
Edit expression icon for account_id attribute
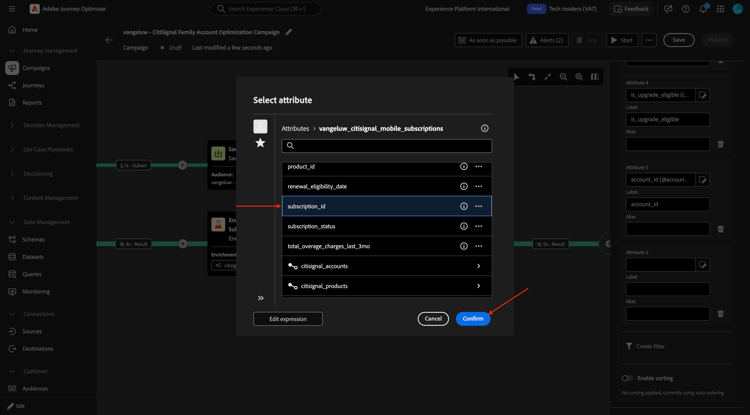702,180
